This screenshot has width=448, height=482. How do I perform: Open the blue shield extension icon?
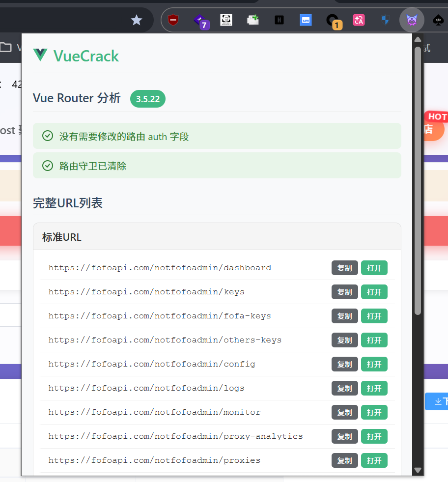[385, 20]
